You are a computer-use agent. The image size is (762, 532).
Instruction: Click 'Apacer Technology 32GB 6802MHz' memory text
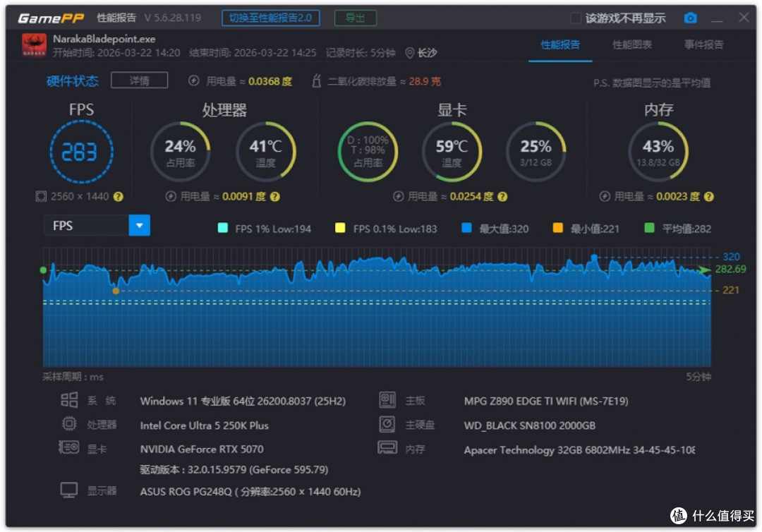(x=547, y=450)
